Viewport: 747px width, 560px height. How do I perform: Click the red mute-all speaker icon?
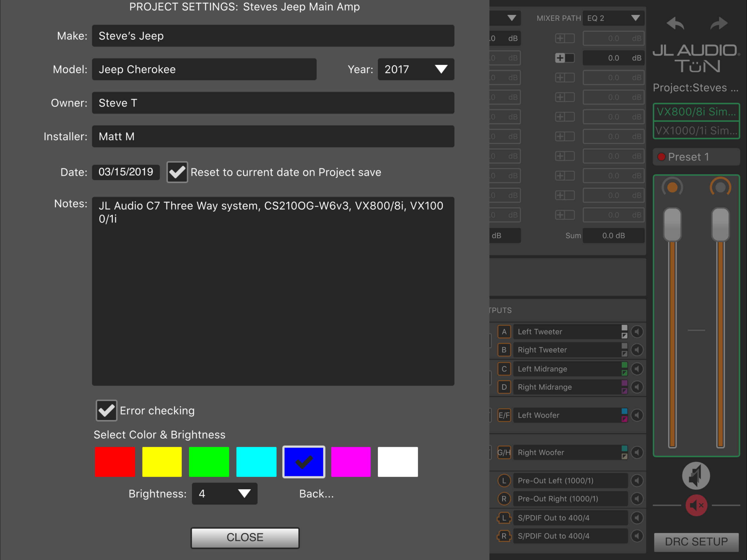[696, 505]
